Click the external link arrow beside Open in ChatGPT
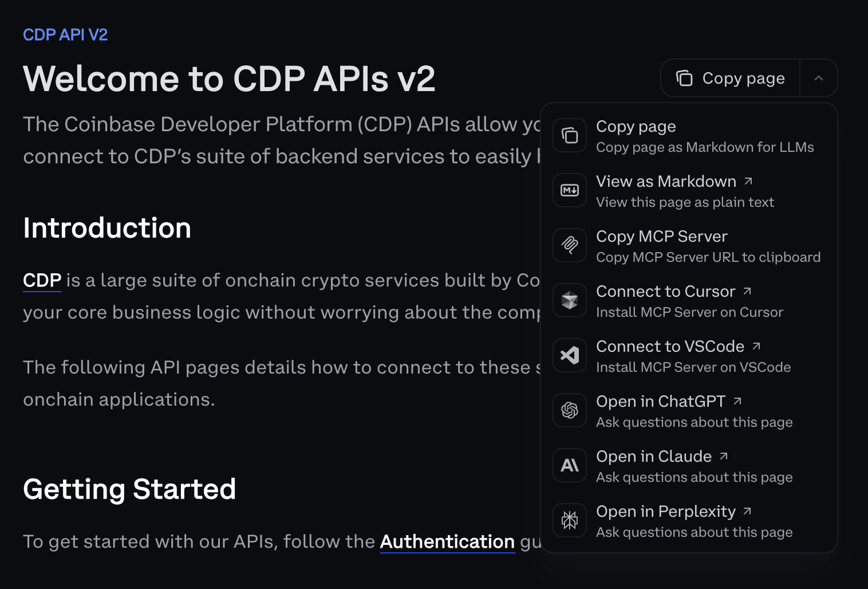This screenshot has height=589, width=868. click(x=737, y=400)
